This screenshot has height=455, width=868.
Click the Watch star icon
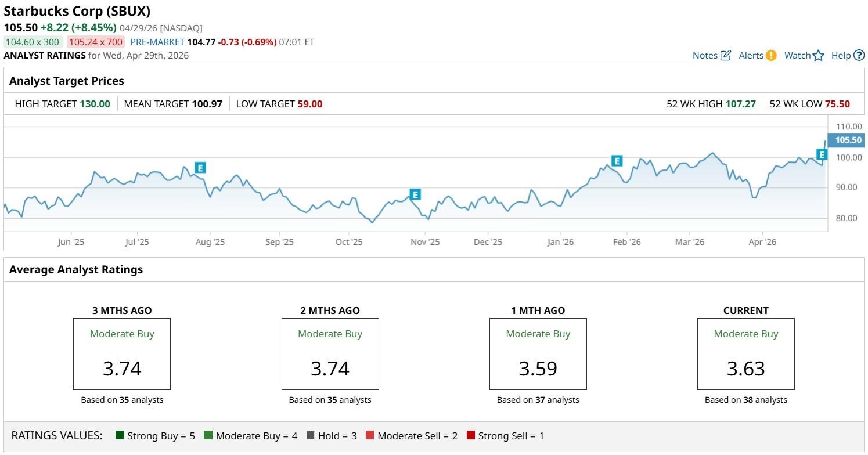tap(819, 56)
